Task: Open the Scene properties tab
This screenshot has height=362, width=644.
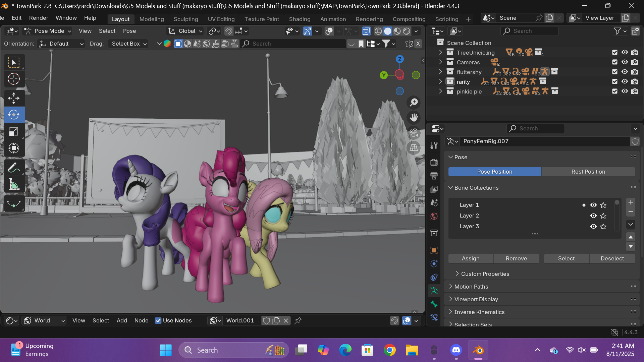Action: point(434,203)
